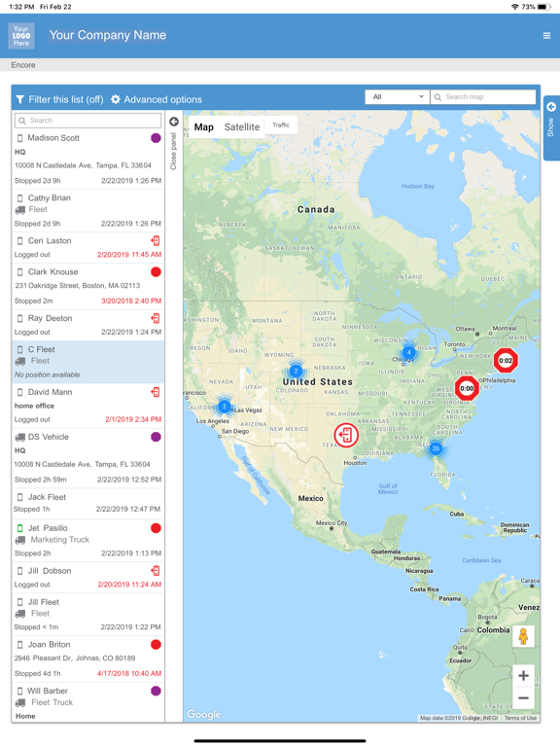Select the C Fleet row
The height and width of the screenshot is (747, 560).
point(88,362)
